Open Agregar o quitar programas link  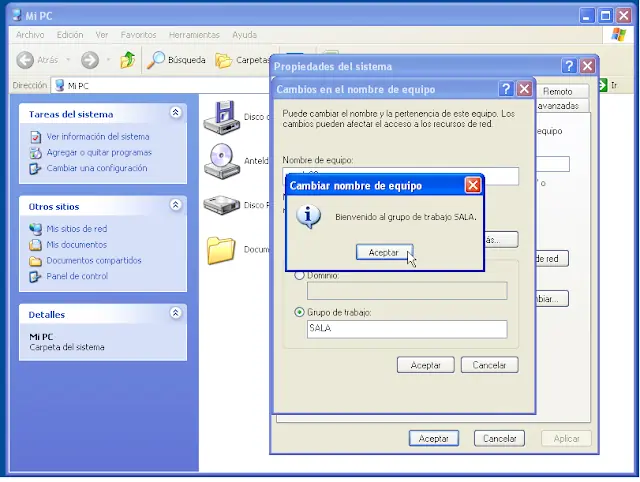click(99, 153)
